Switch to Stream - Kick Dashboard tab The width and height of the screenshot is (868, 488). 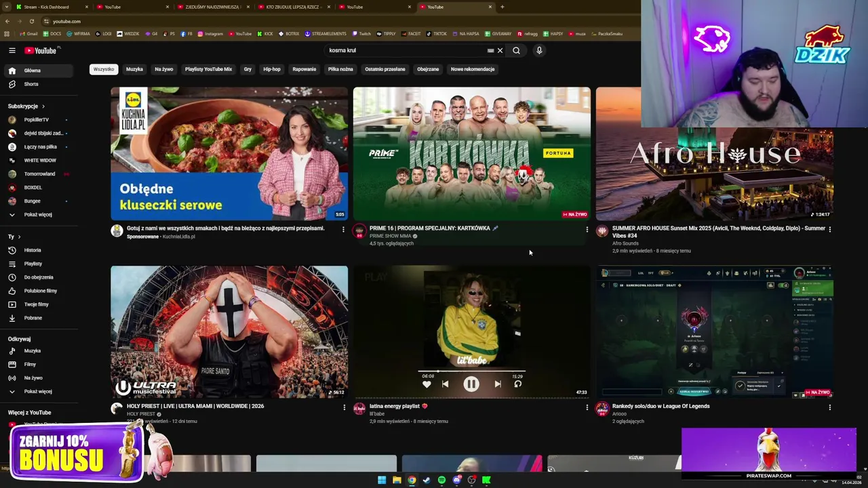coord(52,7)
